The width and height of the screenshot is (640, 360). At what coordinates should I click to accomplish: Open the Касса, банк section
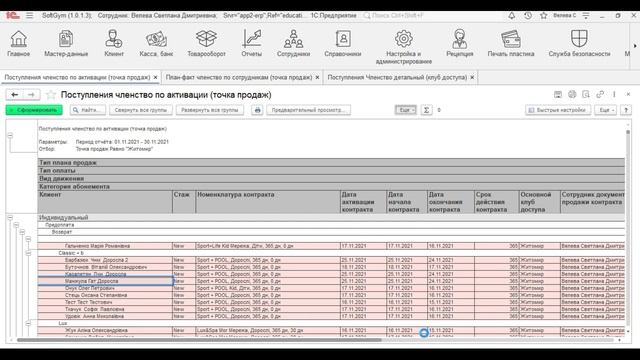tap(156, 44)
